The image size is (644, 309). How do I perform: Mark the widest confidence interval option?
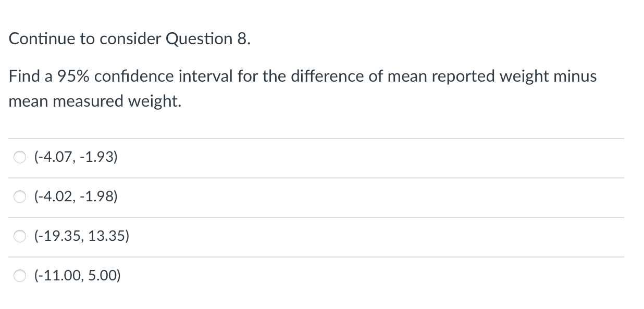82,236
